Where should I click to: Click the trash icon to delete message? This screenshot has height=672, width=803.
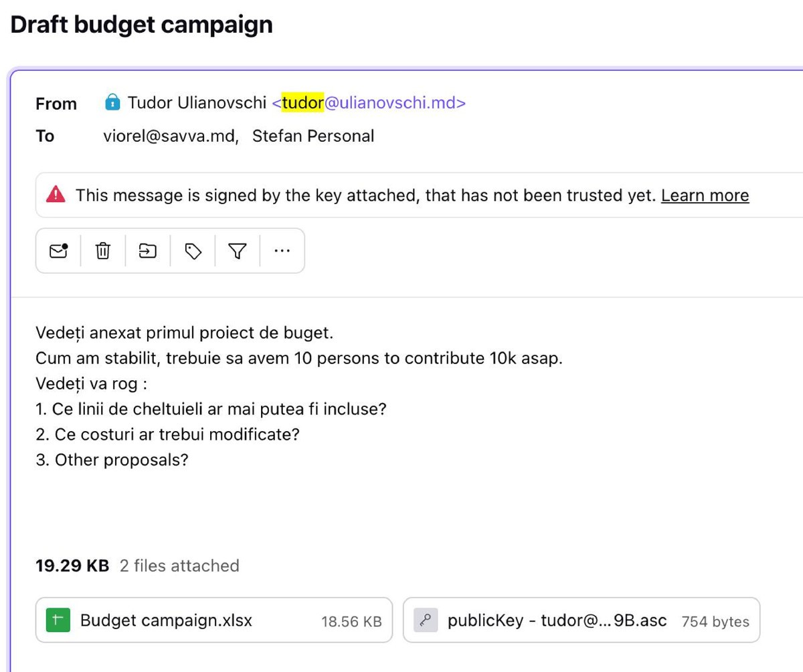pyautogui.click(x=102, y=251)
